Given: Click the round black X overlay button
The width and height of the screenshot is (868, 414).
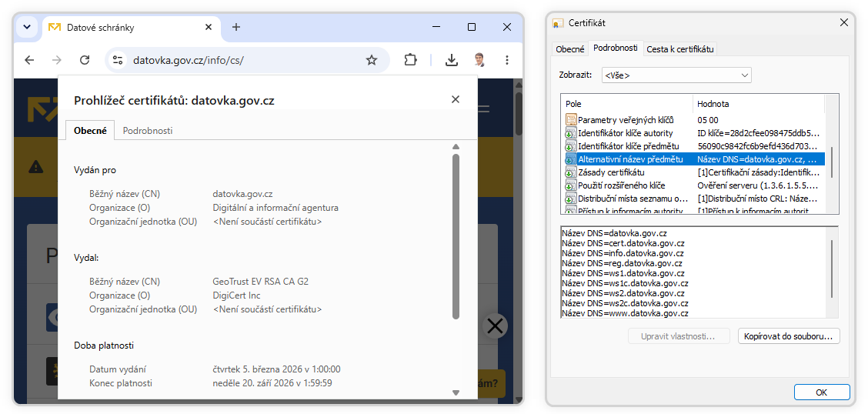Looking at the screenshot, I should (x=495, y=326).
